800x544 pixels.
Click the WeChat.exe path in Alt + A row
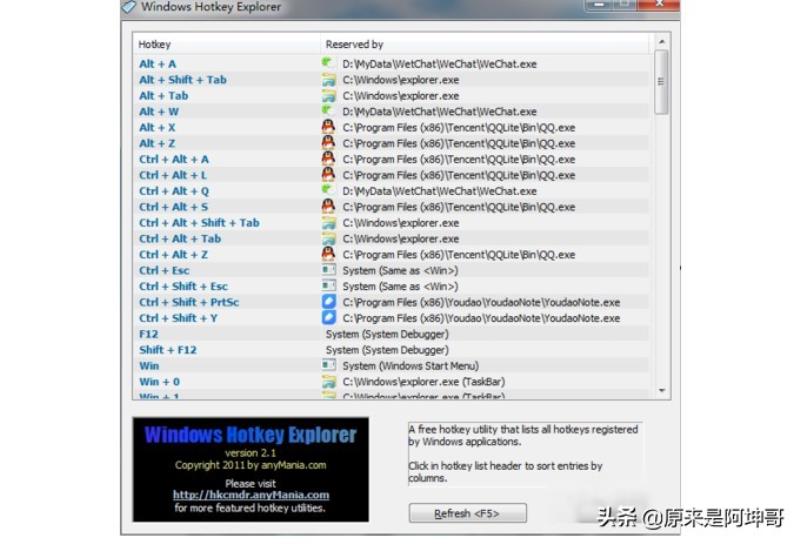point(440,64)
